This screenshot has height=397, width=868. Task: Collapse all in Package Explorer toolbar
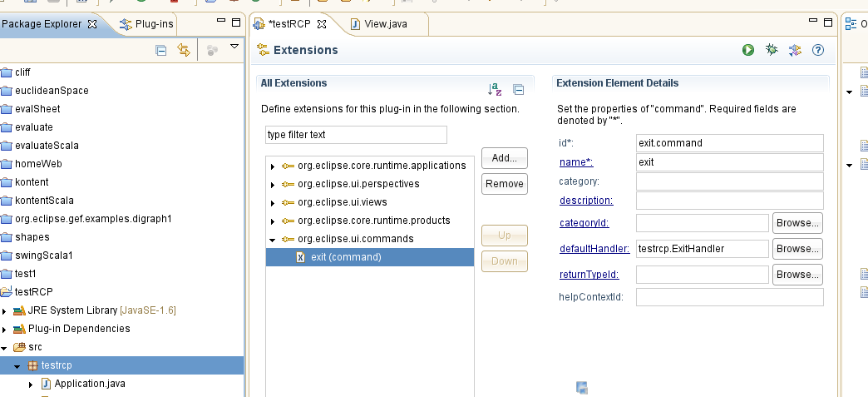[161, 51]
